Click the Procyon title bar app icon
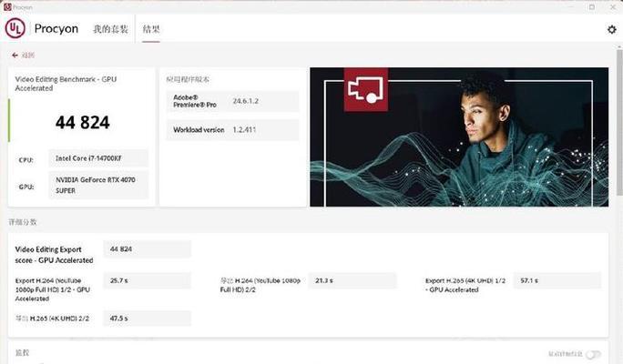 (7, 6)
